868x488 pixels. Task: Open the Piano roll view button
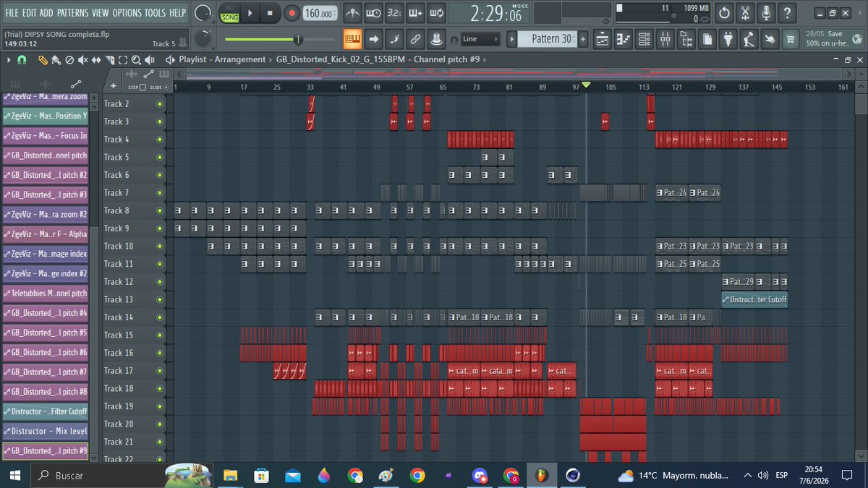tap(624, 39)
